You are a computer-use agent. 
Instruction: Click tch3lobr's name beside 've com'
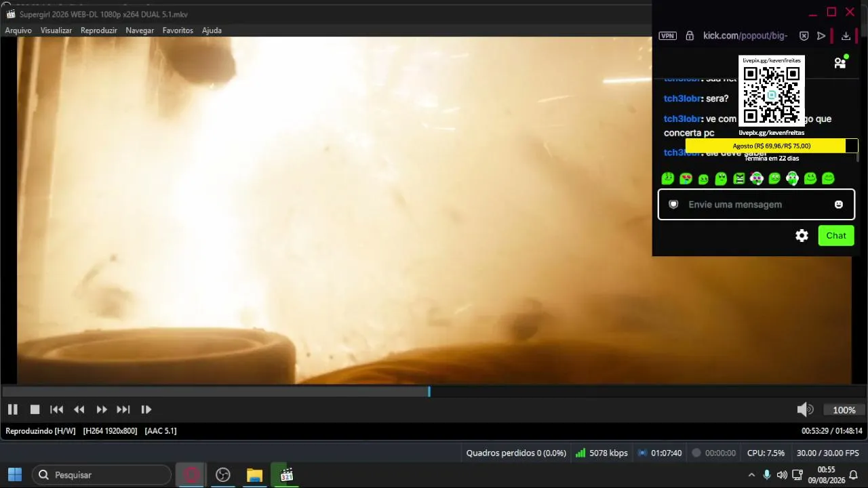682,119
